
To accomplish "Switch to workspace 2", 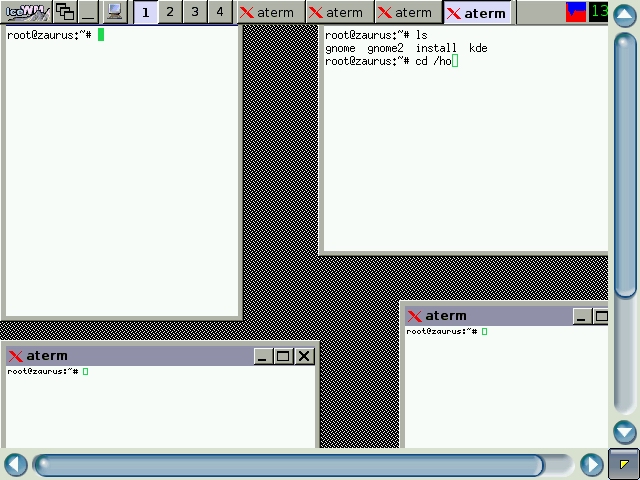I will pos(170,12).
